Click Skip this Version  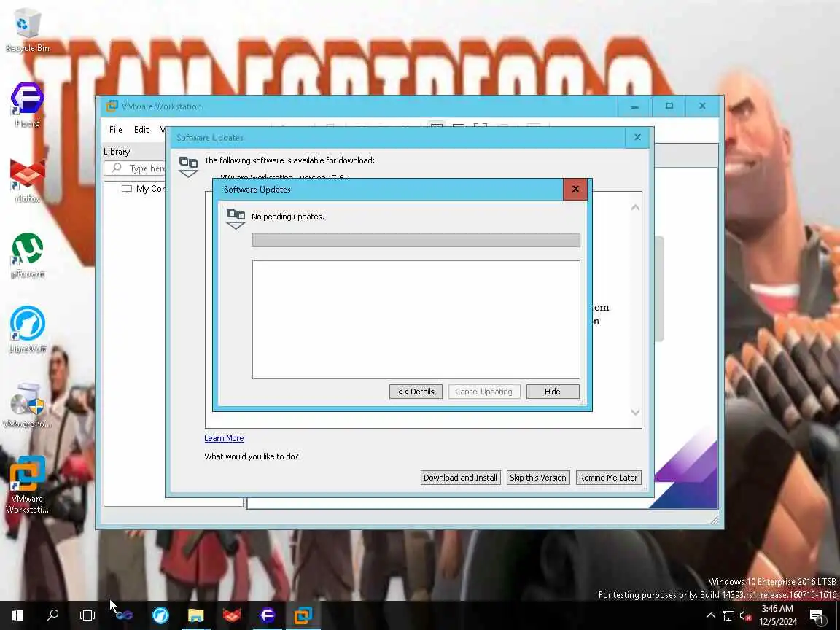[538, 478]
